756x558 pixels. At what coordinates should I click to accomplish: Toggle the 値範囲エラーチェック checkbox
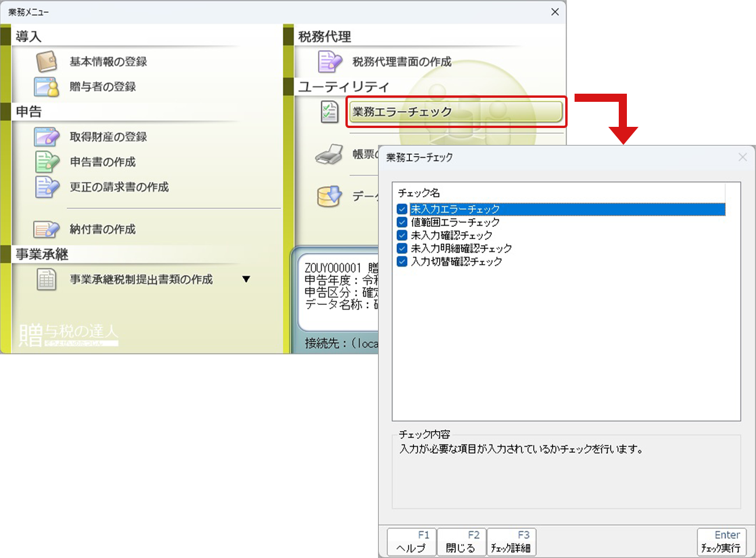(402, 222)
